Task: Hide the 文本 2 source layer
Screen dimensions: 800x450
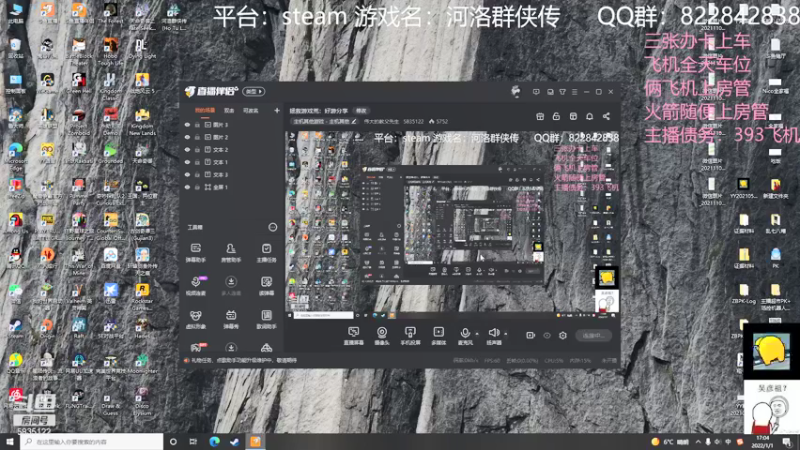Action: (187, 149)
